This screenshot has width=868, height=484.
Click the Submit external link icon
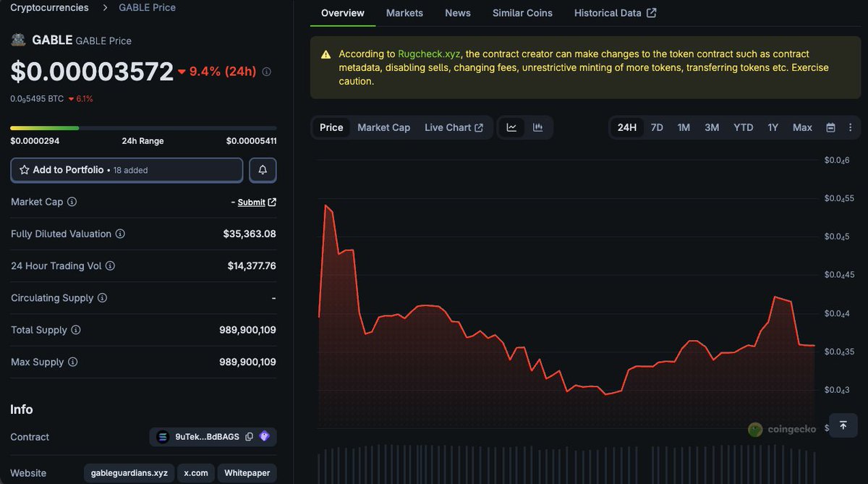click(x=272, y=203)
